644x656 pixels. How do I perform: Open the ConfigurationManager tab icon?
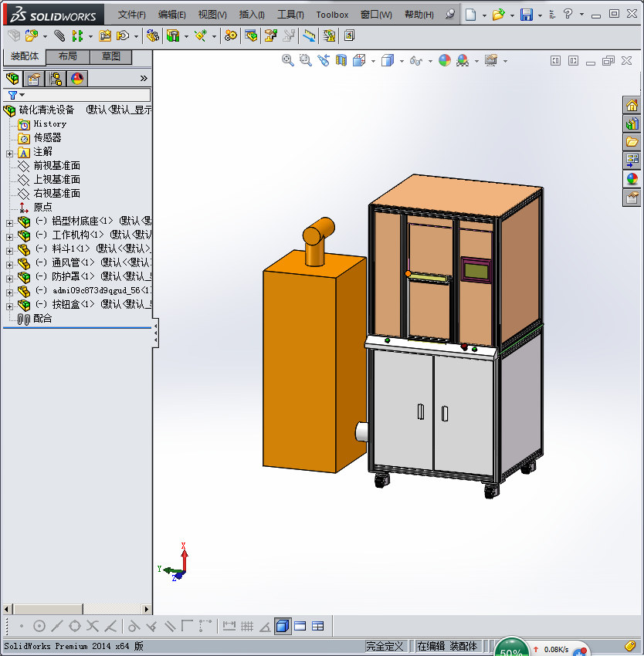[56, 78]
